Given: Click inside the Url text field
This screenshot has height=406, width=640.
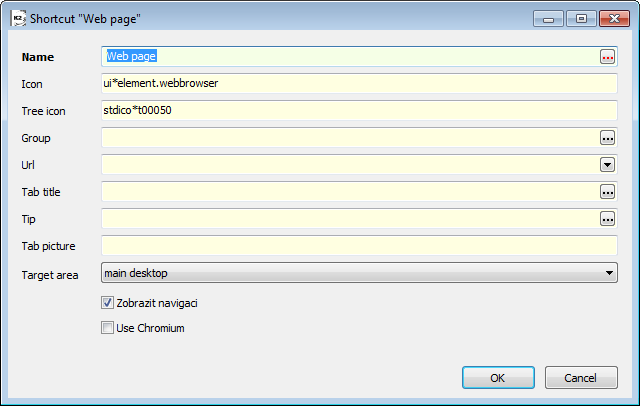Looking at the screenshot, I should click(x=350, y=165).
